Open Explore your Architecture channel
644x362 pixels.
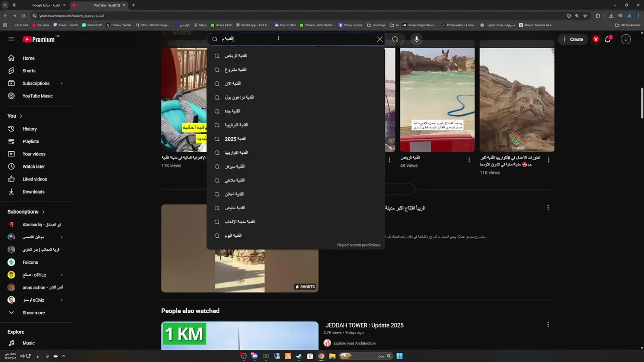click(355, 343)
